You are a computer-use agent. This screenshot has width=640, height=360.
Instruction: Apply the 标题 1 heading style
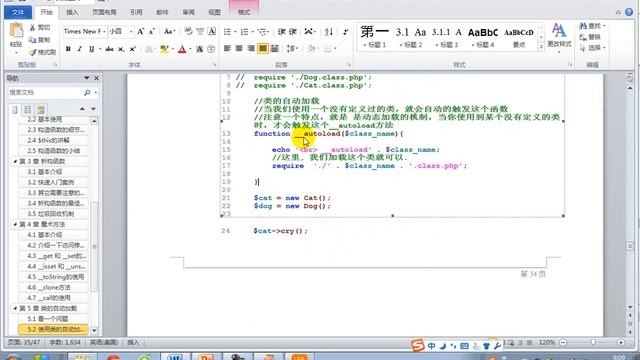pos(375,37)
